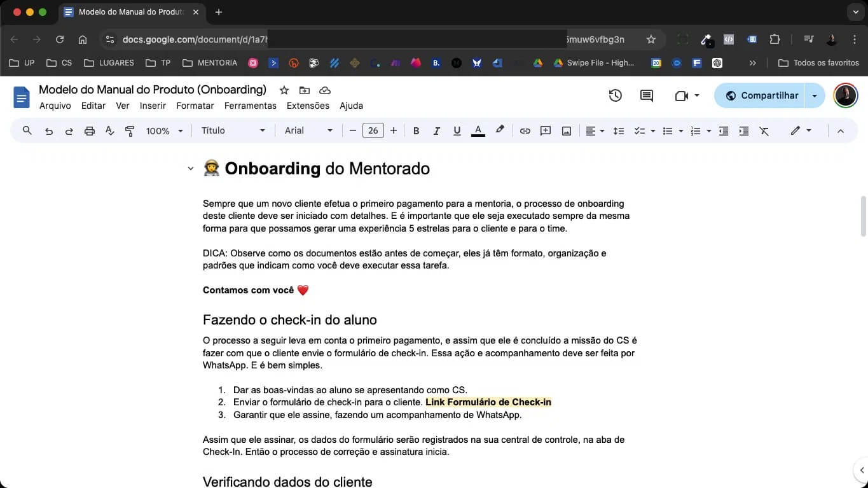Click the search menus magnifier icon
The width and height of the screenshot is (868, 488).
point(27,130)
